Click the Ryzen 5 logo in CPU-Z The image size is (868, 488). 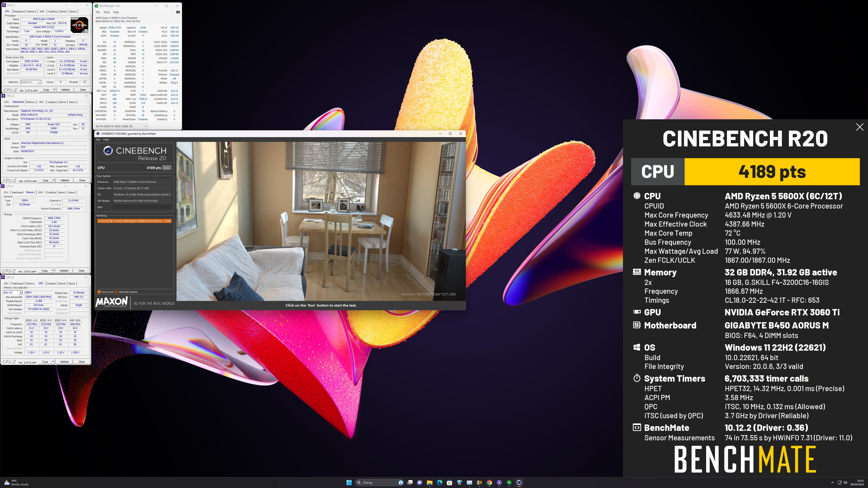pyautogui.click(x=80, y=25)
